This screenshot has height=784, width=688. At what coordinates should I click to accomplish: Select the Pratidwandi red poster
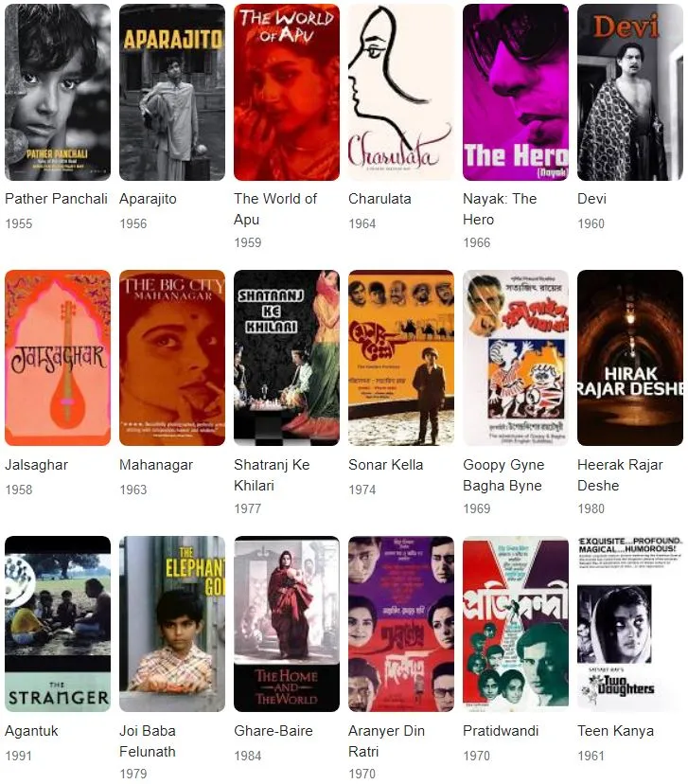[515, 623]
